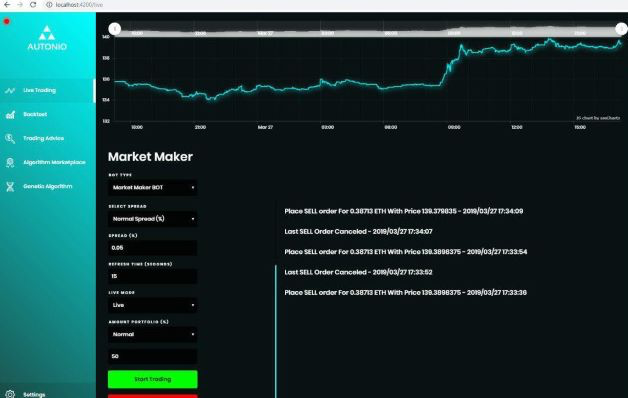628x398 pixels.
Task: Click the Live Trading chart icon
Action: [10, 90]
